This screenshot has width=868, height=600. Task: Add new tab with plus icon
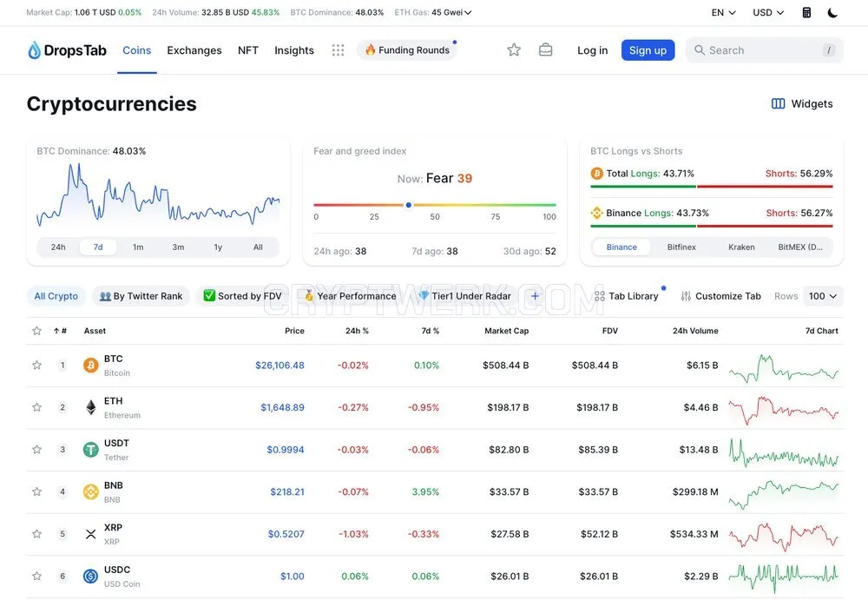click(535, 296)
